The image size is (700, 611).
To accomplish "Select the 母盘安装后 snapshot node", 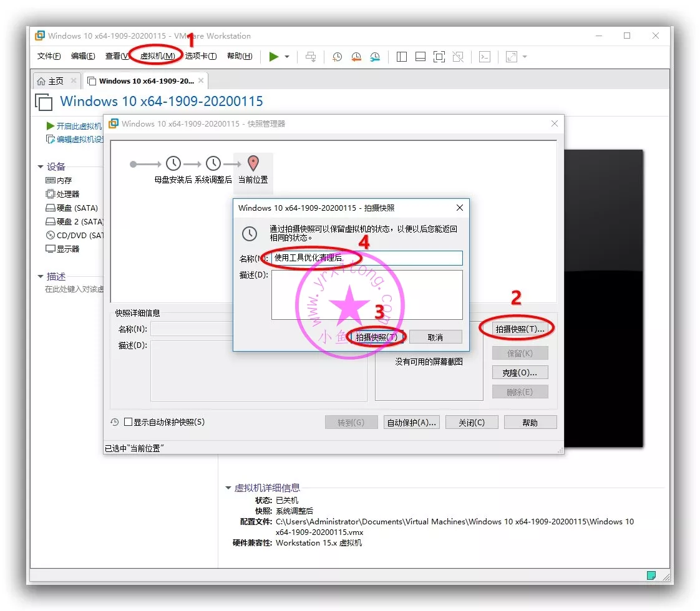I will pos(173,164).
